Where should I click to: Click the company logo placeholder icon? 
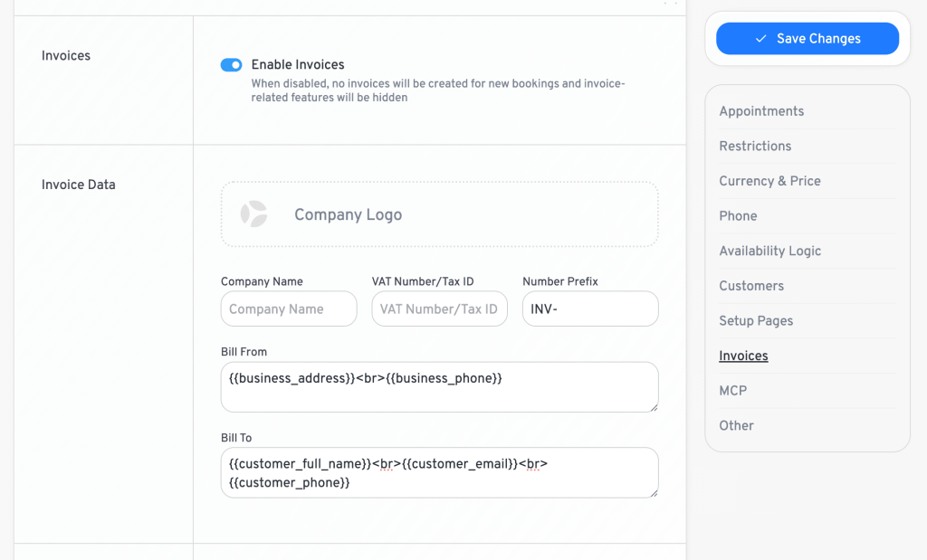(x=253, y=214)
